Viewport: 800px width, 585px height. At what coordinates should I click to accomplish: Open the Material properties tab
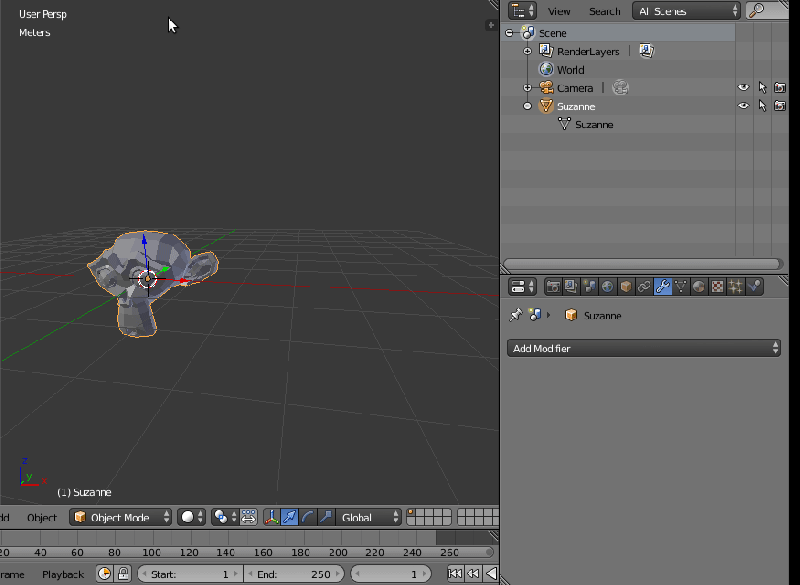(x=699, y=287)
